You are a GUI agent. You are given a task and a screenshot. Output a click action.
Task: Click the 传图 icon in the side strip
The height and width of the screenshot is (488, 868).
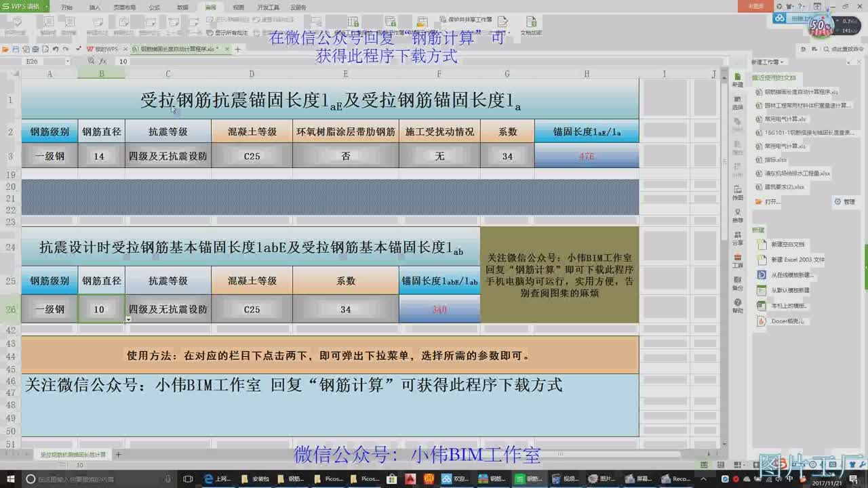(x=738, y=193)
